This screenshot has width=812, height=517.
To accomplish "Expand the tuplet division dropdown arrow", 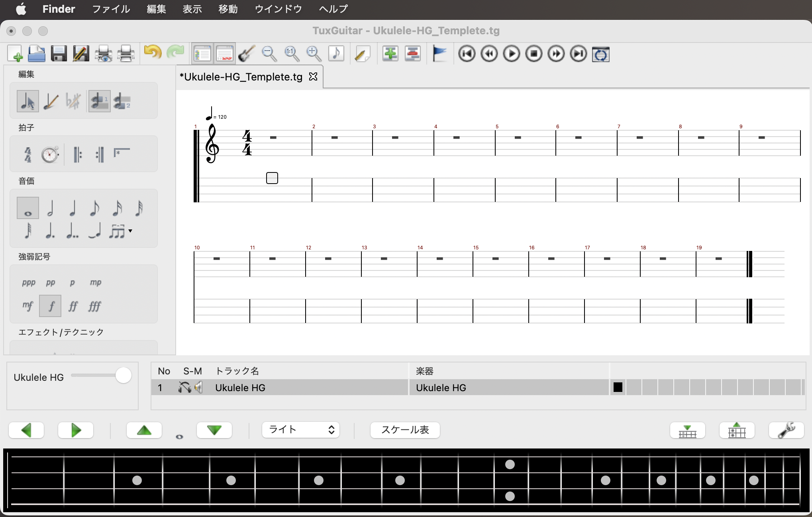I will coord(130,231).
